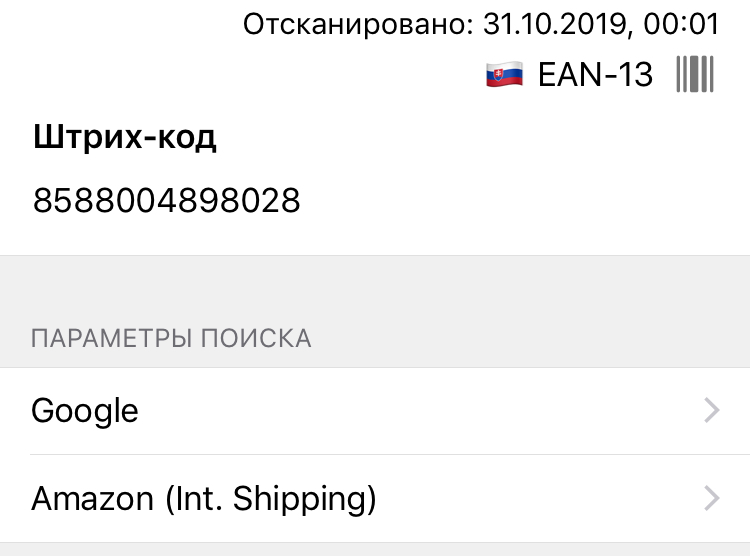Expand the chevron on the Amazon row
The height and width of the screenshot is (556, 750).
coord(712,498)
